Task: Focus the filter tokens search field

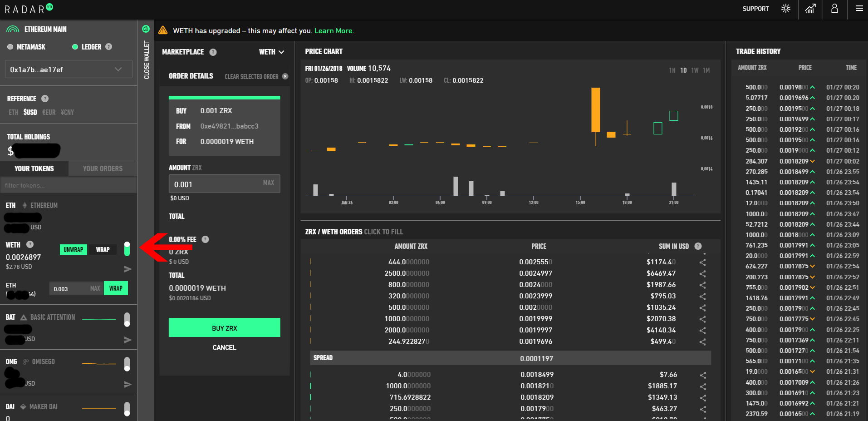Action: point(69,185)
